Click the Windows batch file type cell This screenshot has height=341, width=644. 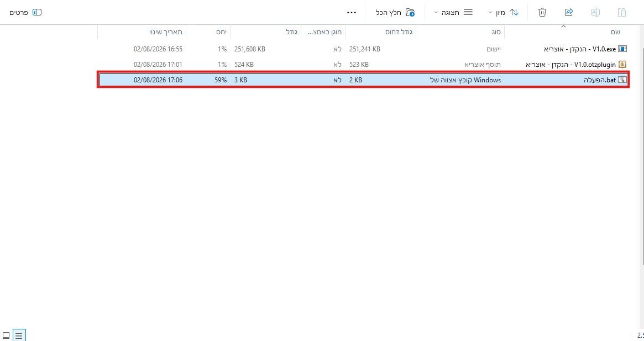click(465, 80)
